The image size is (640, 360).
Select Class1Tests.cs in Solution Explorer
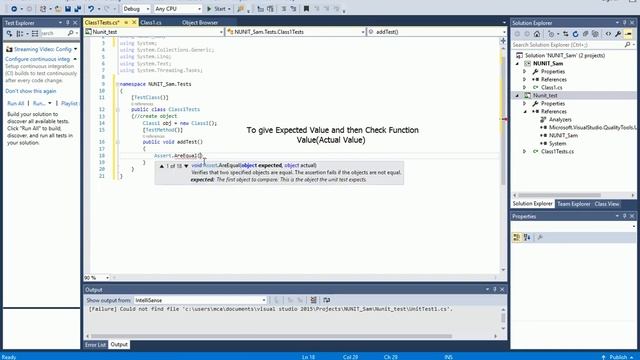click(x=557, y=151)
